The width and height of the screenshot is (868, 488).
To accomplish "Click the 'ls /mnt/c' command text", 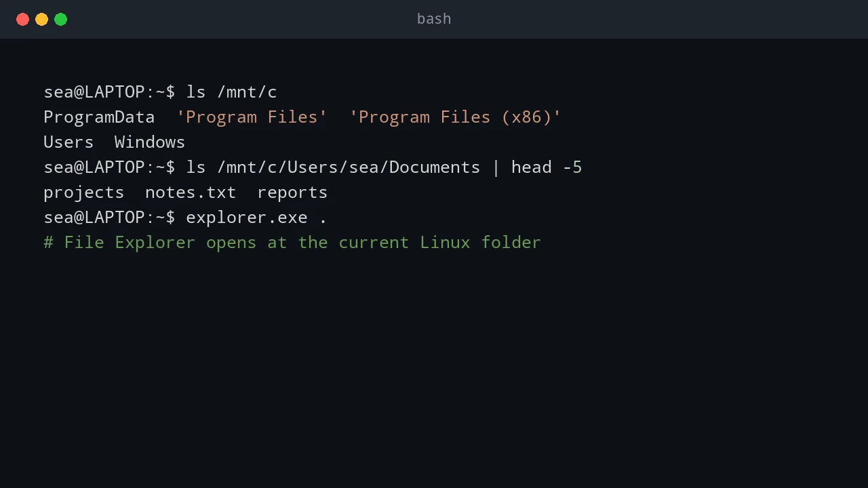I will (x=231, y=91).
